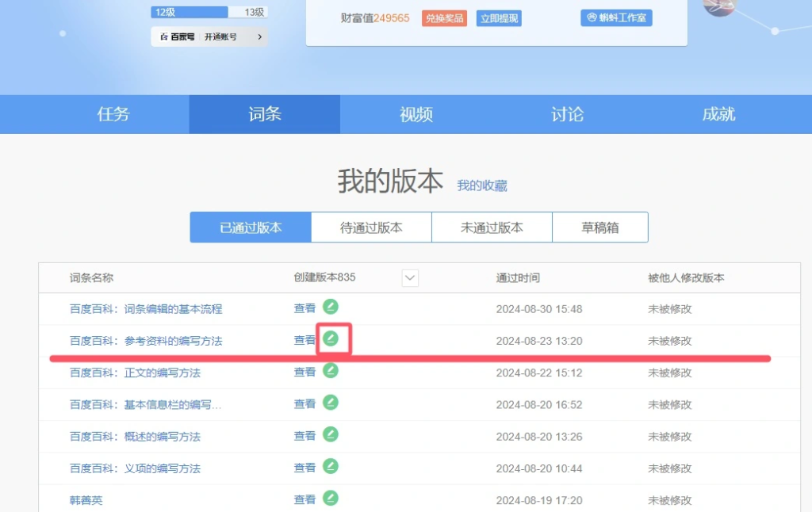Click edit icon for 韩善英 row
812x512 pixels.
(x=331, y=498)
